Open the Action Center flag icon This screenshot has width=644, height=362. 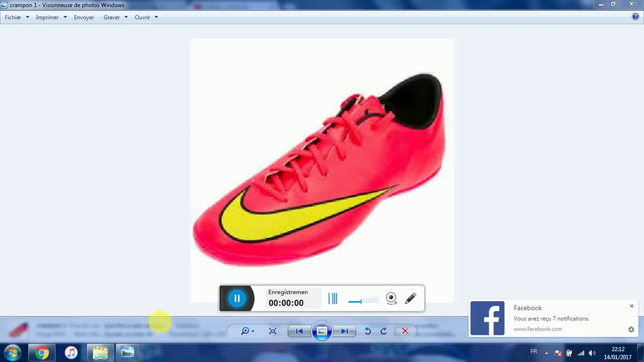(x=558, y=353)
